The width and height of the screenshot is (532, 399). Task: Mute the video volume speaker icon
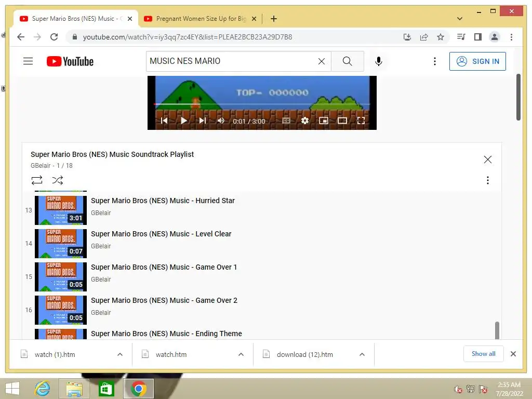click(x=221, y=121)
